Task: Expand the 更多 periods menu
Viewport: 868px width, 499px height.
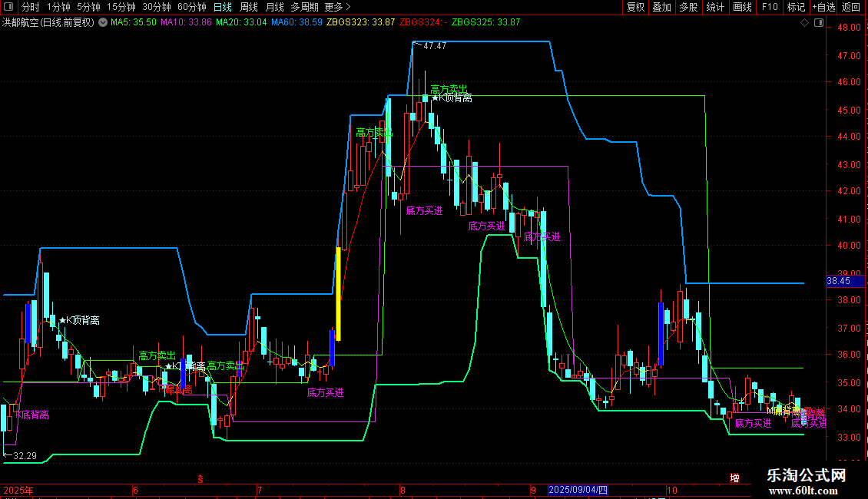Action: pyautogui.click(x=338, y=7)
